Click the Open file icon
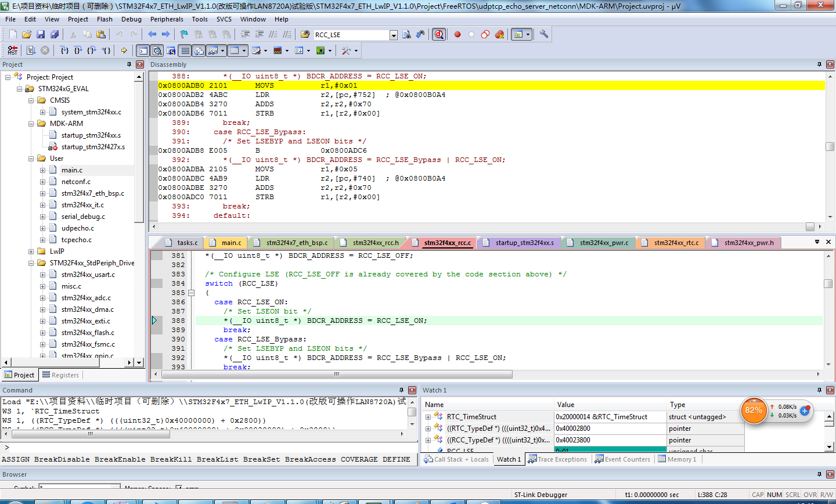The width and height of the screenshot is (836, 504). tap(27, 35)
